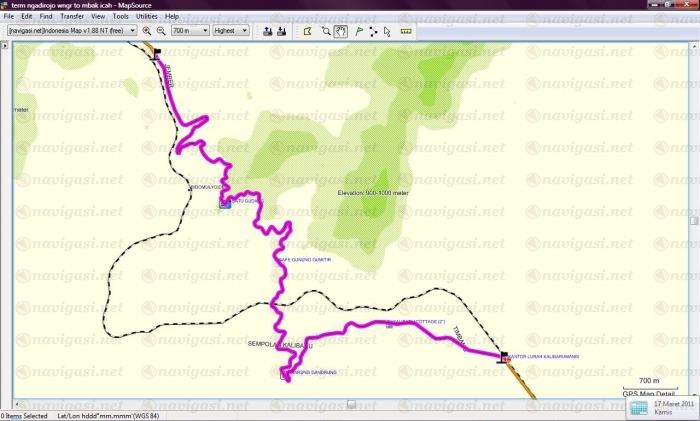Click the horizontal scrollbar at map bottom
Viewport: 700px width, 421px height.
pyautogui.click(x=350, y=404)
